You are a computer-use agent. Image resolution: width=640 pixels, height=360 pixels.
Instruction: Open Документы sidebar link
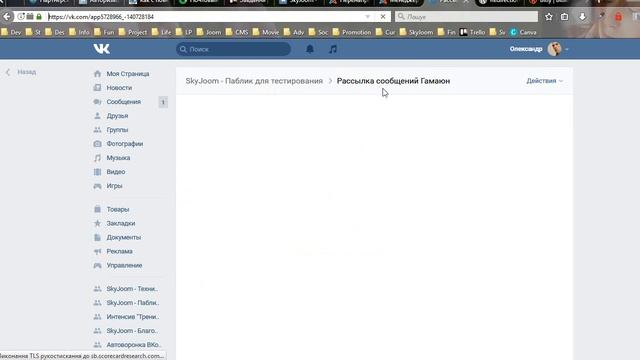pos(124,237)
